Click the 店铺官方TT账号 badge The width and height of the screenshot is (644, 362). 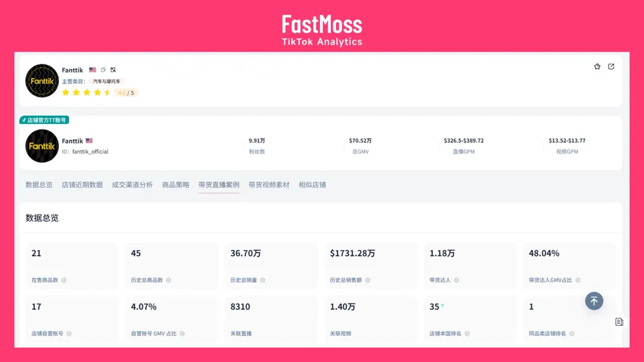[44, 120]
